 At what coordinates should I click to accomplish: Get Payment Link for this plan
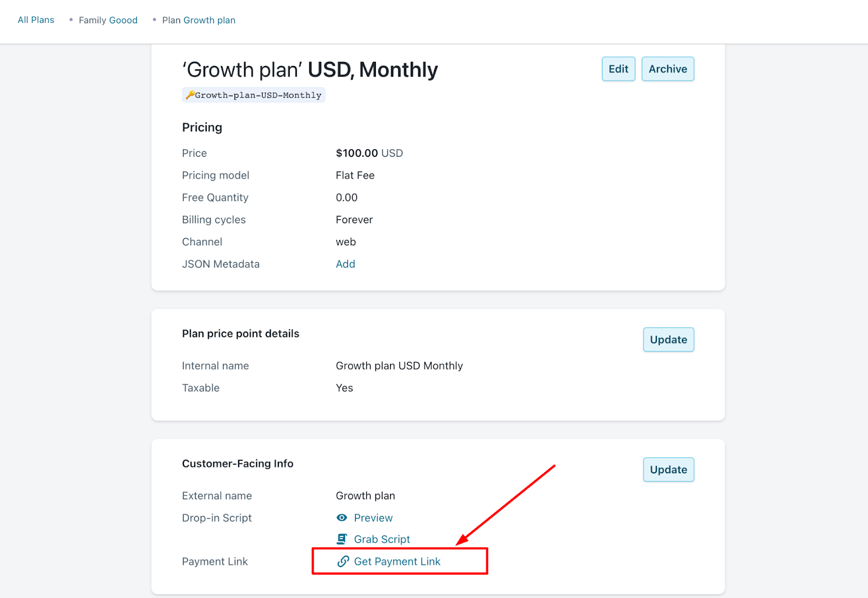(397, 562)
